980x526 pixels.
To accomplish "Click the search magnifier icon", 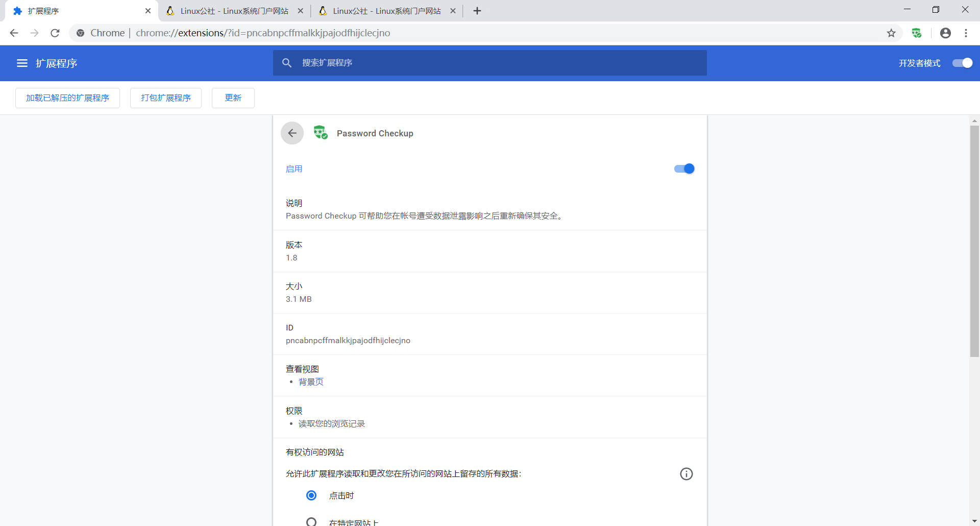I will (x=287, y=63).
